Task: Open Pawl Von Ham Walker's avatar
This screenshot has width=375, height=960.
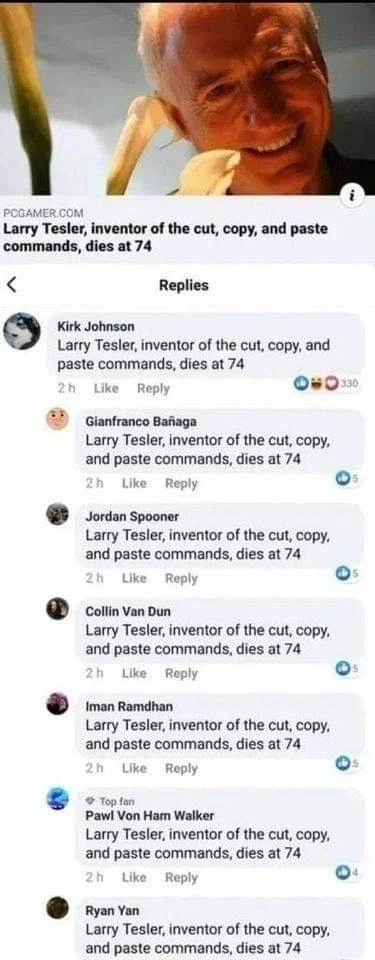Action: coord(57,799)
